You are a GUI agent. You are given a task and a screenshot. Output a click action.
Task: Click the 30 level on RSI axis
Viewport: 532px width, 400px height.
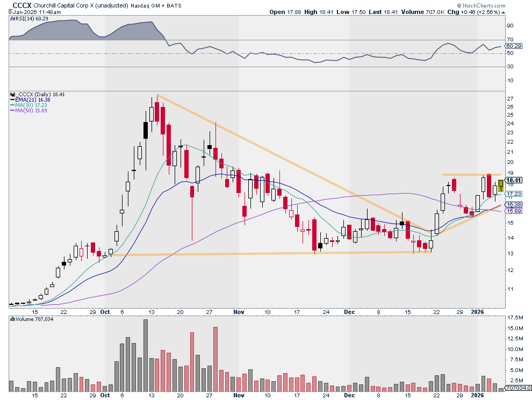(510, 67)
